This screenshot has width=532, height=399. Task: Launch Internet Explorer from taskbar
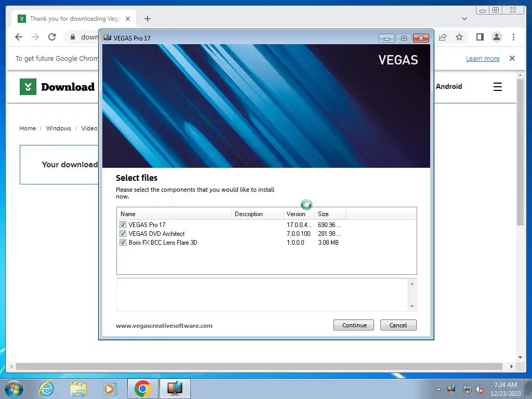tap(46, 389)
